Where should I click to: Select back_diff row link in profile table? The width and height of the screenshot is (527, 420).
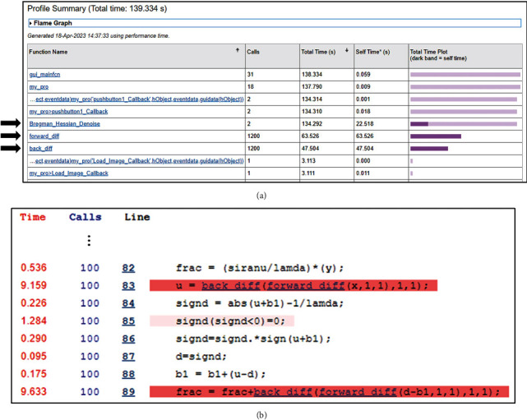41,149
